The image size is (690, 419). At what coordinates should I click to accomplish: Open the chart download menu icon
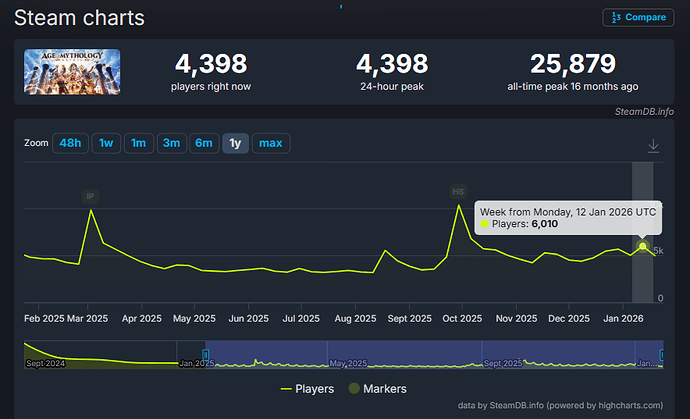[x=653, y=146]
